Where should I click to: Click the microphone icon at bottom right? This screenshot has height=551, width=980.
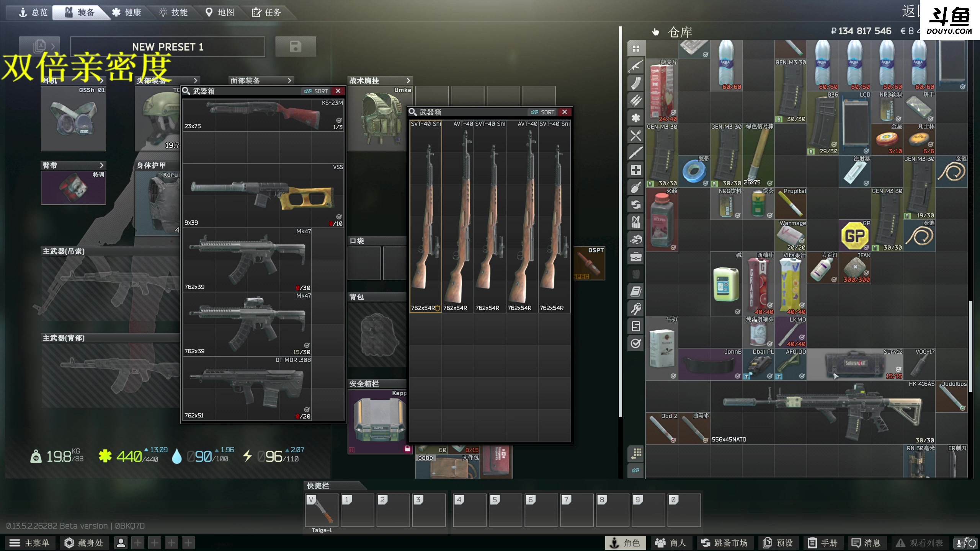[959, 543]
